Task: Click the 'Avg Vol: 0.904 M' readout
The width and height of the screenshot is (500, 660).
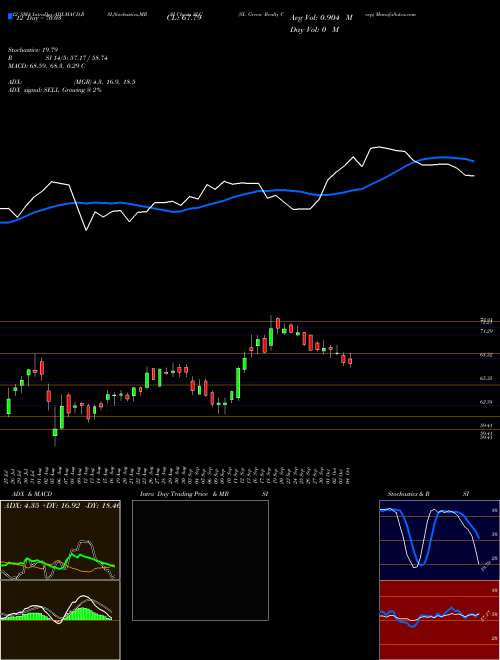Action: tap(321, 18)
